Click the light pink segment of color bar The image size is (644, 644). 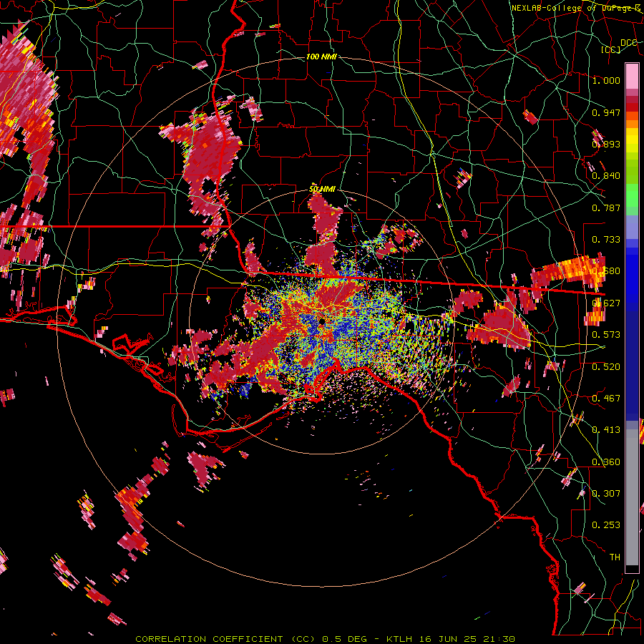coord(632,76)
